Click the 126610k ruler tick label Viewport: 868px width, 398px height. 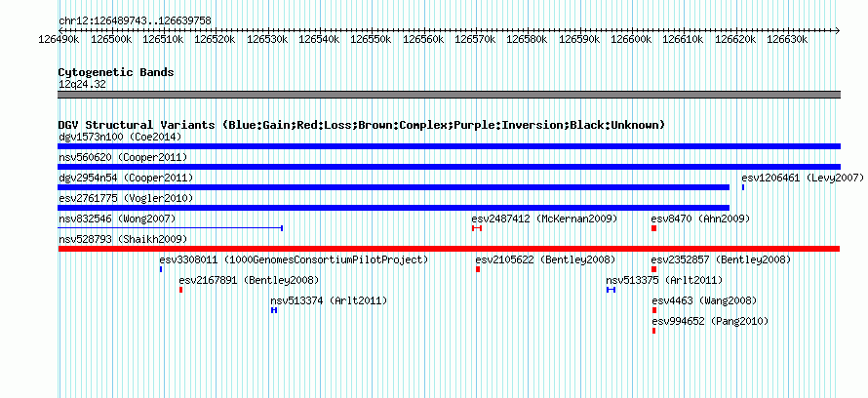(x=683, y=39)
